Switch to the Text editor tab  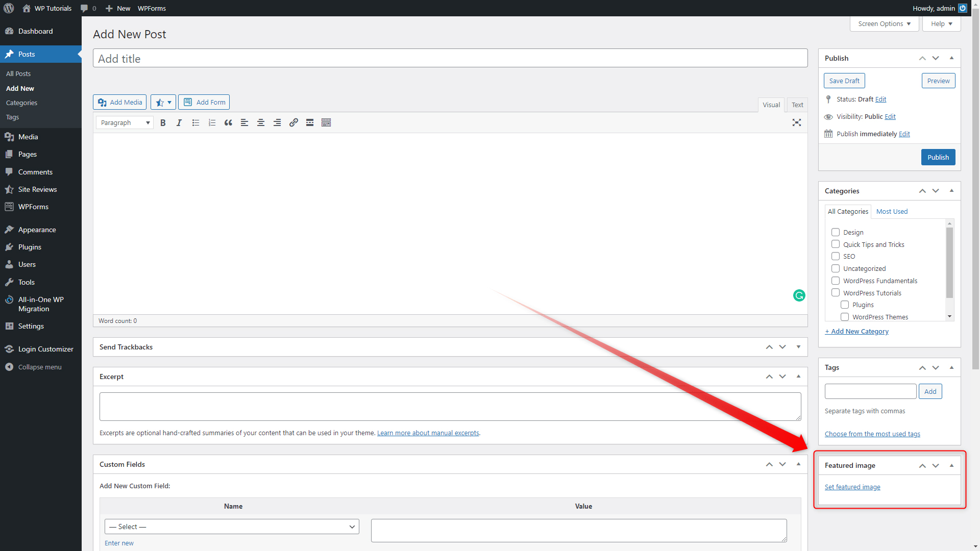[797, 104]
